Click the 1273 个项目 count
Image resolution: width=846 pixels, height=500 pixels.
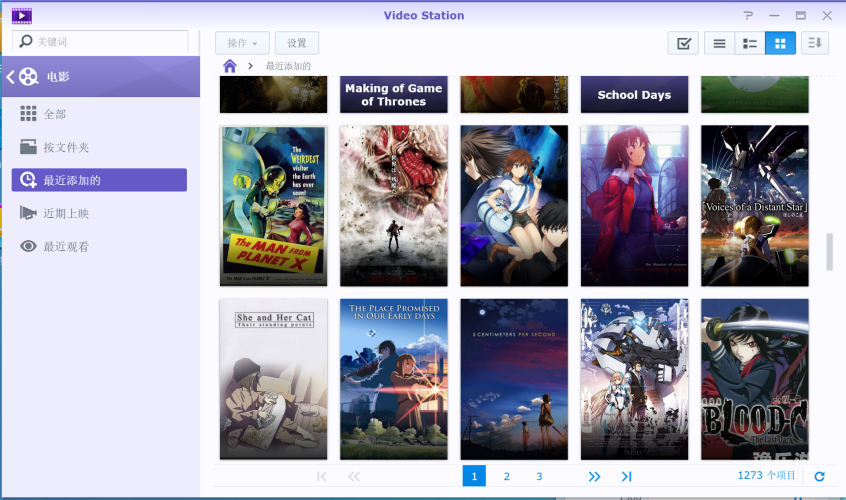pyautogui.click(x=766, y=475)
